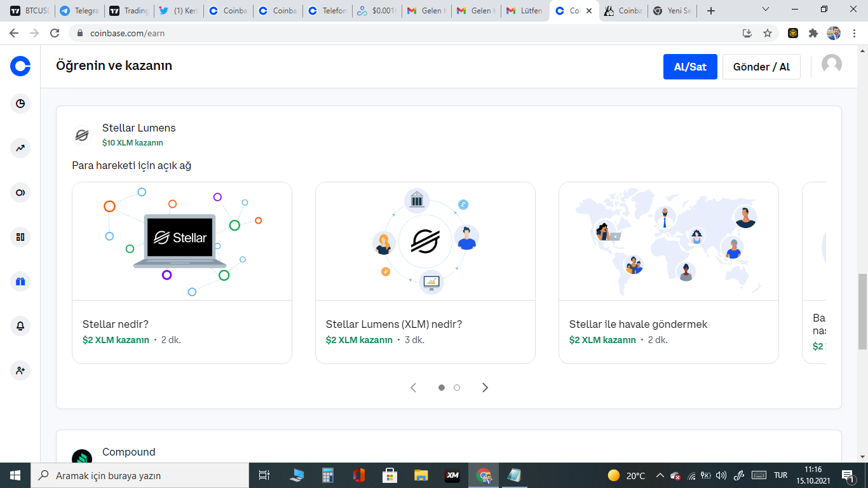Bookmark this page with the star icon
The image size is (868, 488).
tap(768, 33)
